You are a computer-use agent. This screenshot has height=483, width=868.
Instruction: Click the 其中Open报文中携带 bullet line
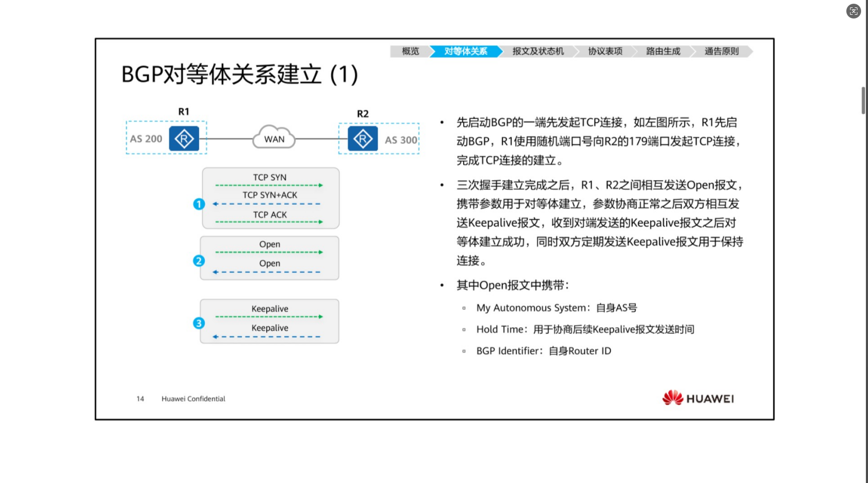click(512, 286)
